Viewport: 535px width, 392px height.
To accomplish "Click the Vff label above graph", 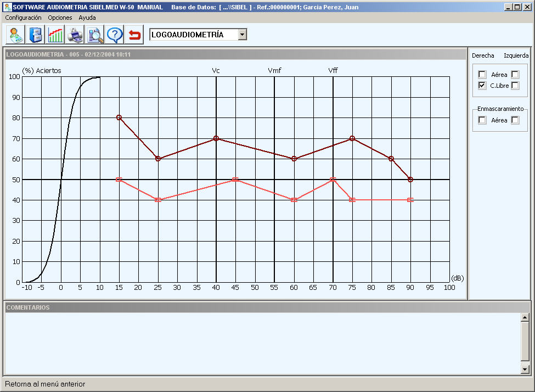I will coord(333,71).
